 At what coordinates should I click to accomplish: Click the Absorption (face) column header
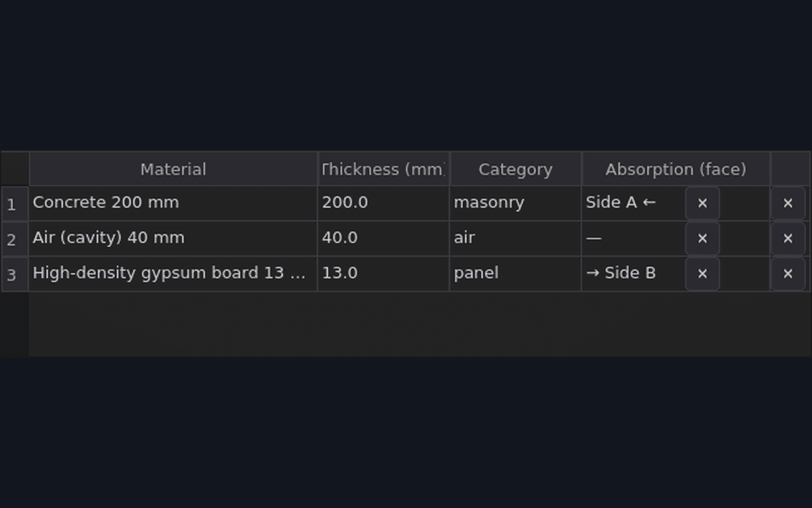click(x=676, y=169)
